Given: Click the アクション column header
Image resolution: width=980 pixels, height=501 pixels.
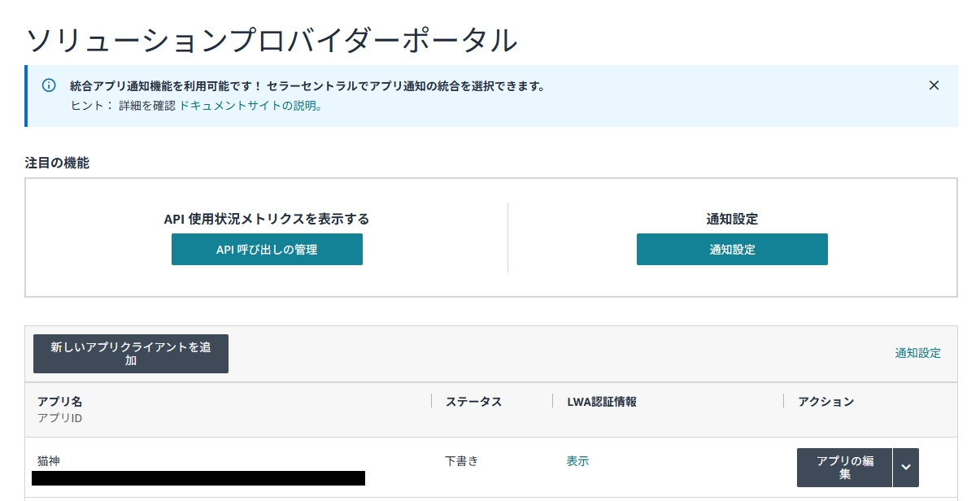Looking at the screenshot, I should point(825,401).
